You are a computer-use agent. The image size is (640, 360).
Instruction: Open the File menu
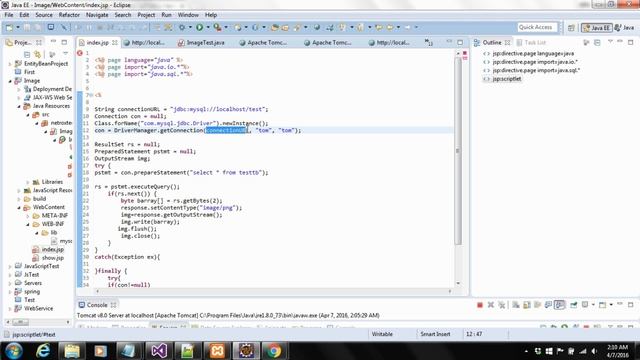point(9,15)
